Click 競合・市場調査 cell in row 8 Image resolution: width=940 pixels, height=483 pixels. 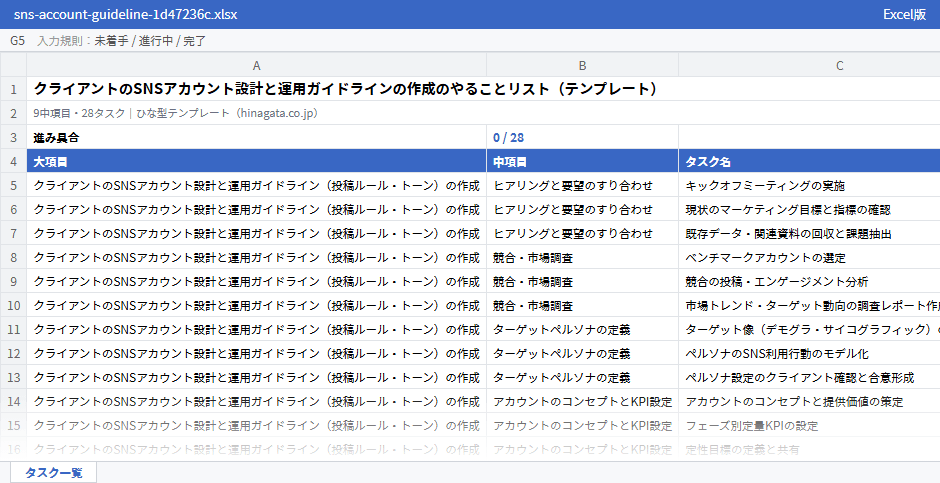click(582, 257)
